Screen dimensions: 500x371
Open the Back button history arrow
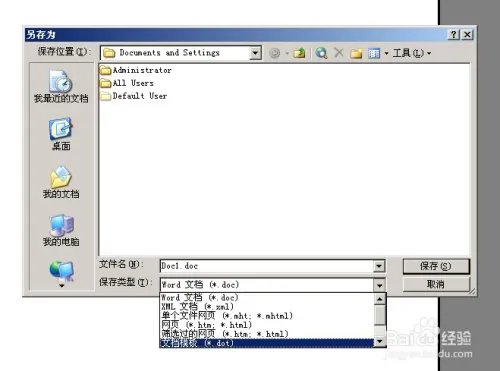coord(287,53)
